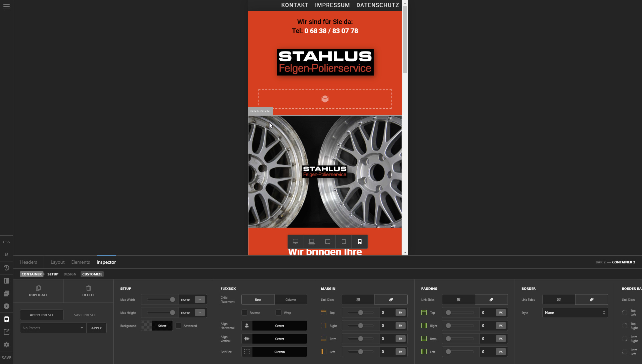Toggle PX unit for Margin Top
642x364 pixels.
(401, 313)
